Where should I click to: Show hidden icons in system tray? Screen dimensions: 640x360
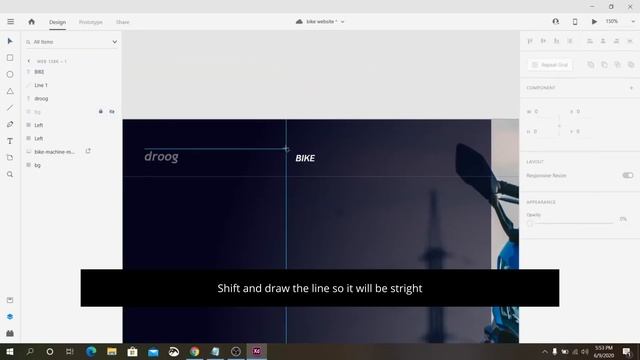tap(544, 351)
